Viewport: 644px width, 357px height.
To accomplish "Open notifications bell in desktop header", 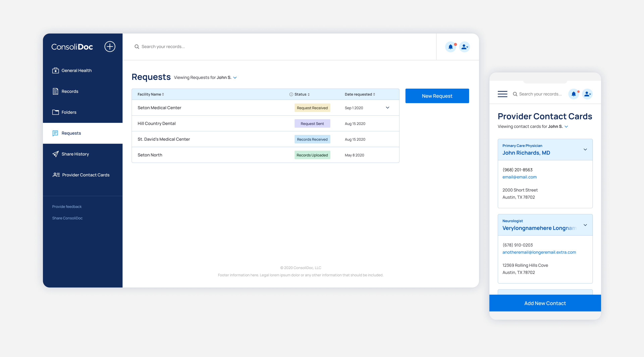I will tap(450, 47).
